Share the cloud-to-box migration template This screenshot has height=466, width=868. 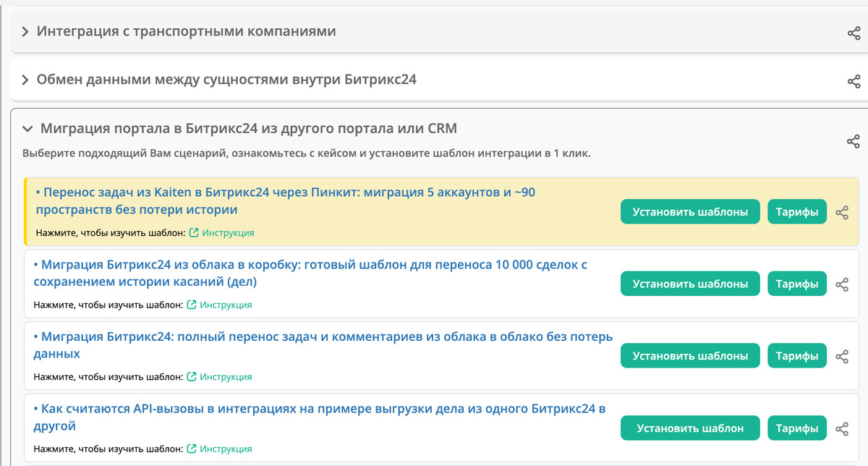(842, 284)
